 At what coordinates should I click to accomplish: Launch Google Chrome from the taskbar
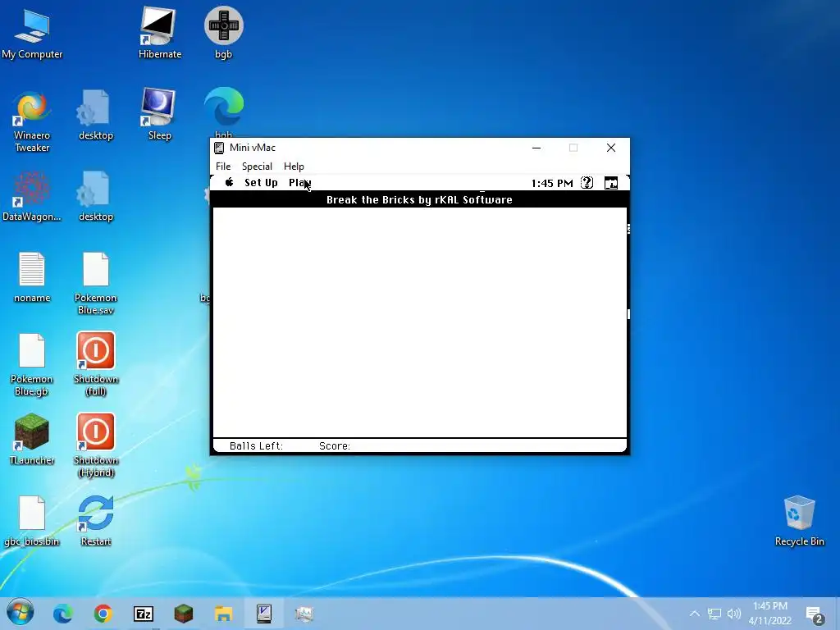(x=103, y=614)
